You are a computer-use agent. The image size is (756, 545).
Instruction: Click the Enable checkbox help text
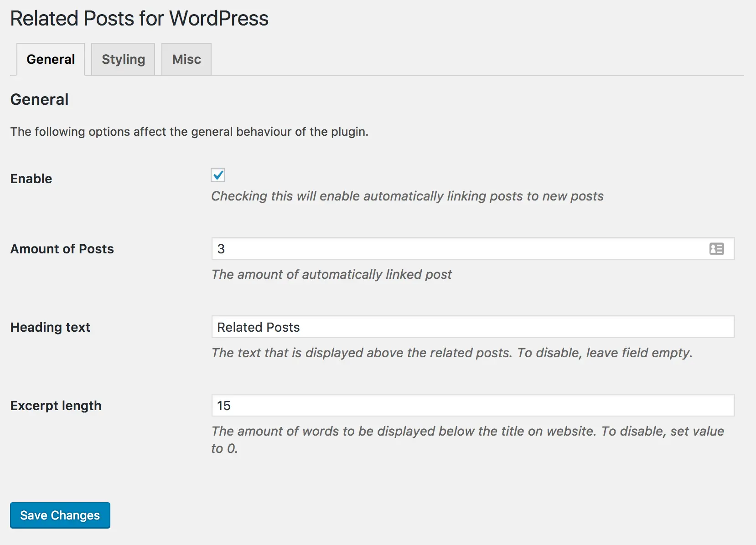point(407,196)
